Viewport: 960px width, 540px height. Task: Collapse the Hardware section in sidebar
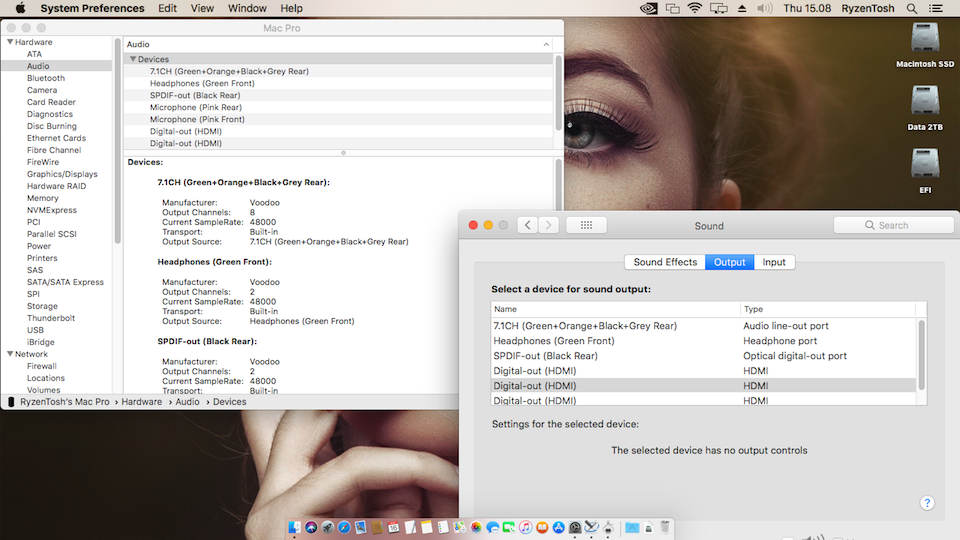pos(10,42)
